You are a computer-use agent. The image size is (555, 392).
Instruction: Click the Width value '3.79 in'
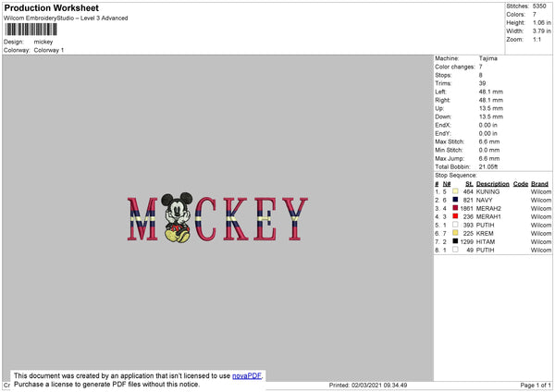pyautogui.click(x=541, y=31)
